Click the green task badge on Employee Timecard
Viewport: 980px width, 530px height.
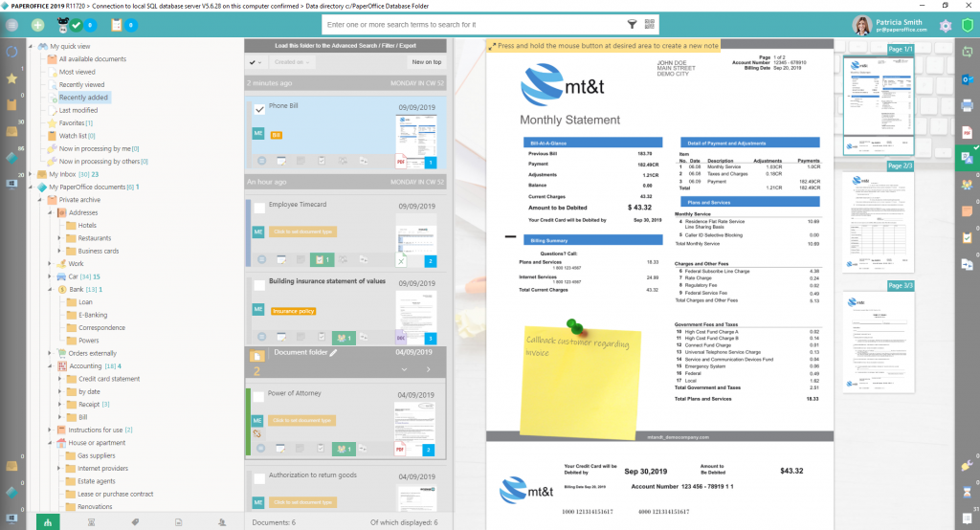click(322, 259)
